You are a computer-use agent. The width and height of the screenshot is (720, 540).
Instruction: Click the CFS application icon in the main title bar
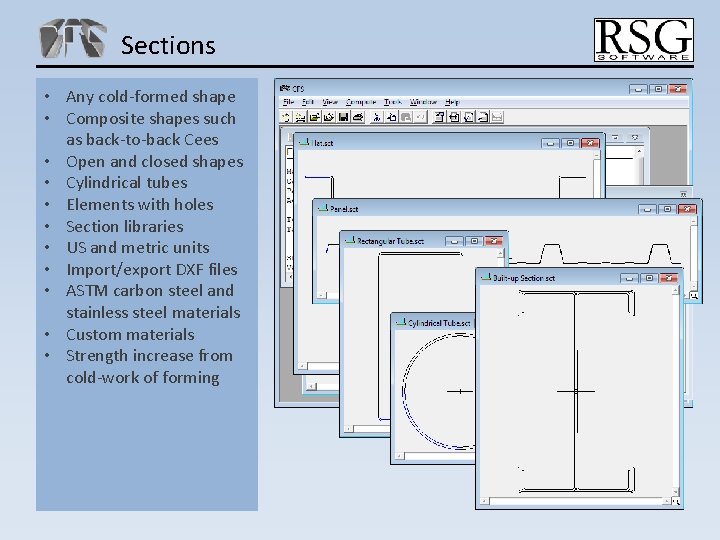click(285, 88)
